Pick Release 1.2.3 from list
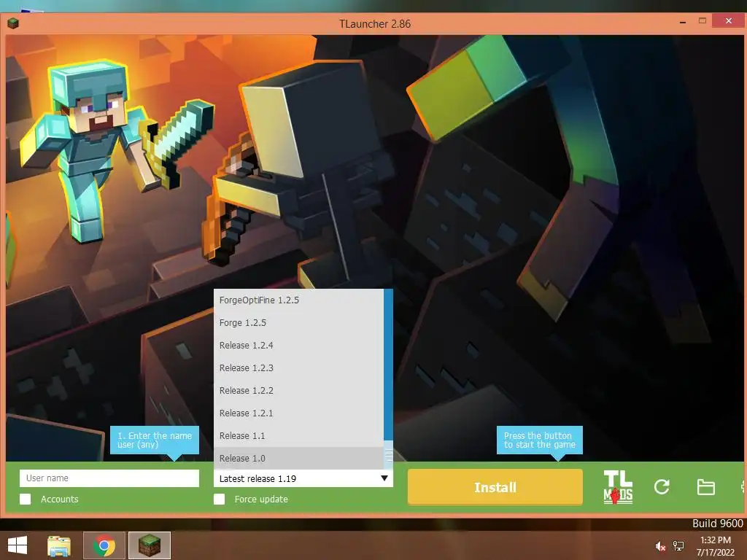 (x=298, y=367)
